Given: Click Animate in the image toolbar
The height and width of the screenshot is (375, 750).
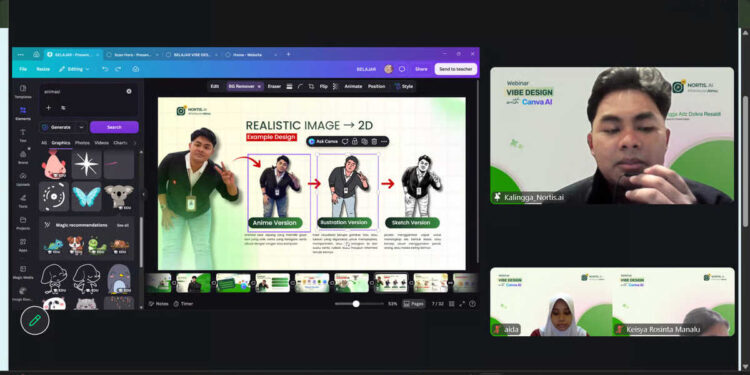Looking at the screenshot, I should tap(353, 87).
